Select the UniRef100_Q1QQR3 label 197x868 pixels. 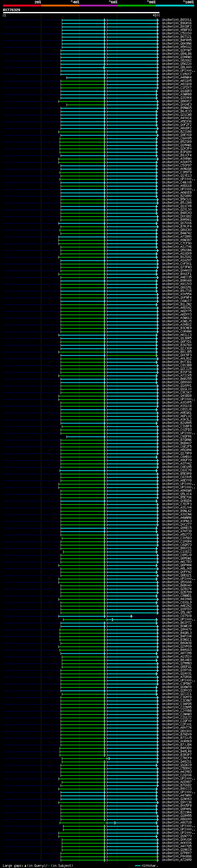[x=177, y=91]
